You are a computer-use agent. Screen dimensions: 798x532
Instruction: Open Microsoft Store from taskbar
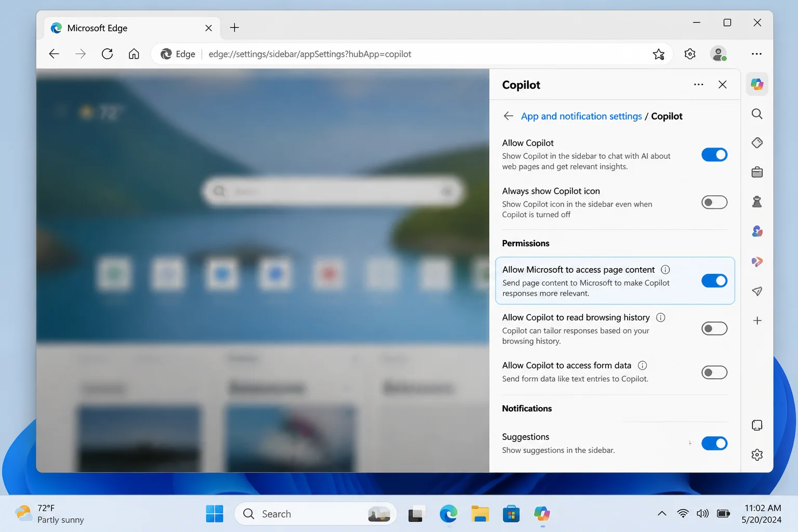coord(511,514)
